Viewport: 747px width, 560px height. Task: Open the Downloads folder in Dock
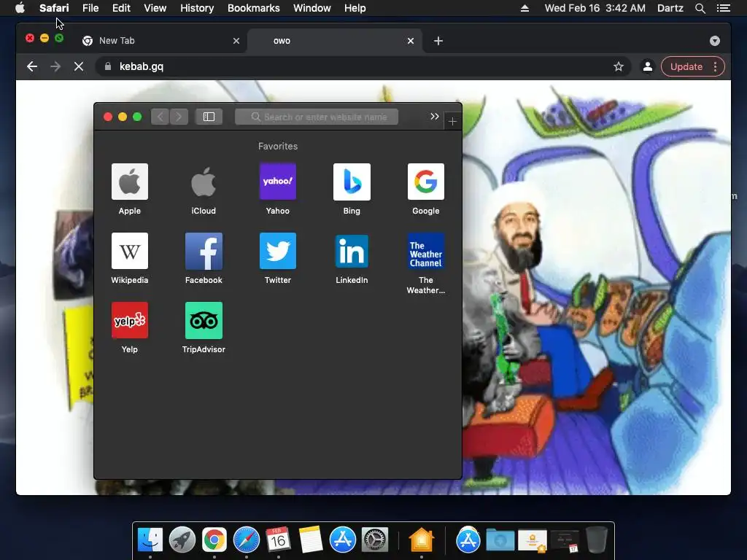click(x=500, y=540)
